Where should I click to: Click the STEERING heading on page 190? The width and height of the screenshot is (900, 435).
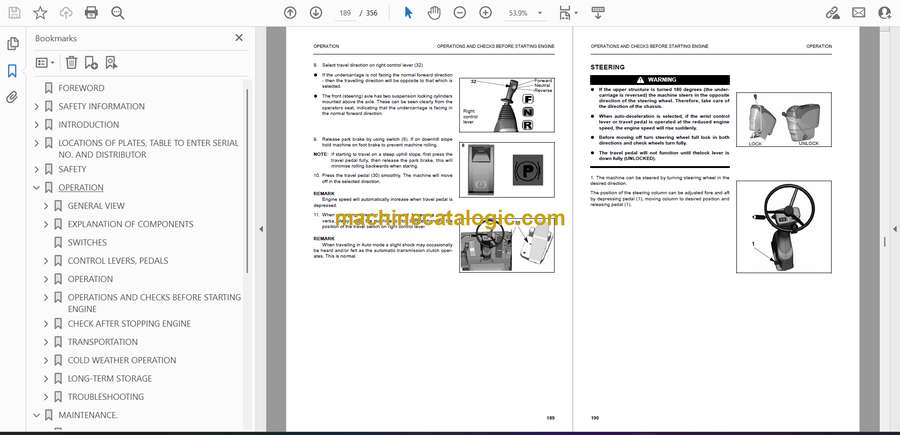click(x=607, y=67)
